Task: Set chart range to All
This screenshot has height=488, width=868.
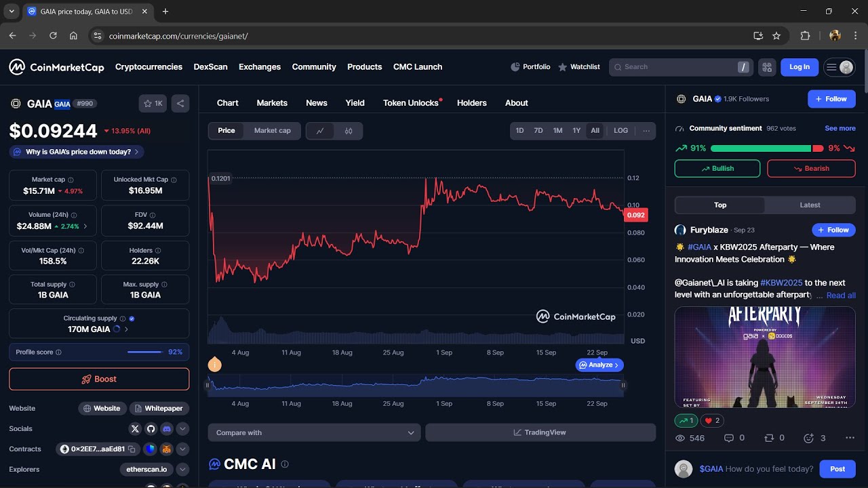Action: click(x=595, y=131)
